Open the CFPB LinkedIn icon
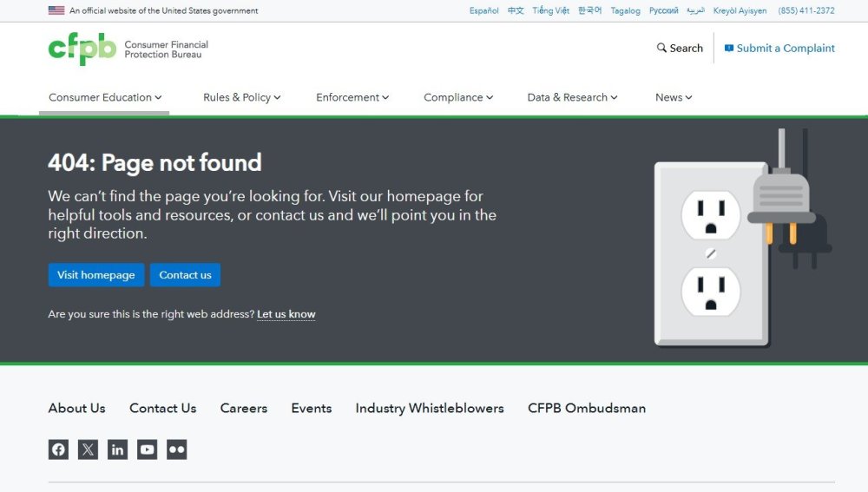This screenshot has width=868, height=492. tap(117, 449)
